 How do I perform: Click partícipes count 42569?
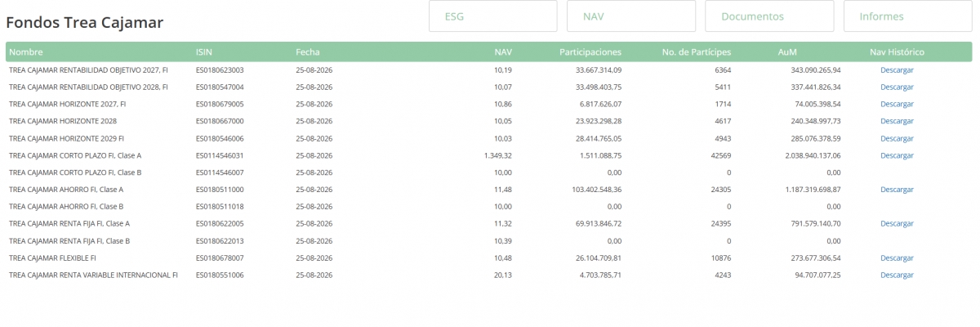(x=721, y=155)
